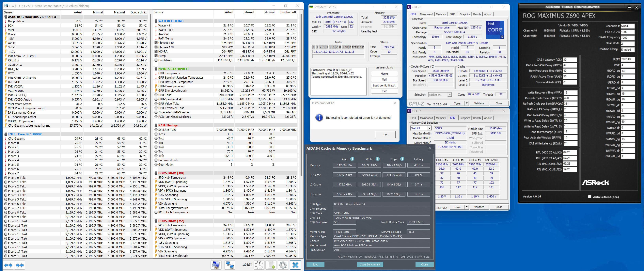Click the Home button in TestMem5

click(x=384, y=73)
